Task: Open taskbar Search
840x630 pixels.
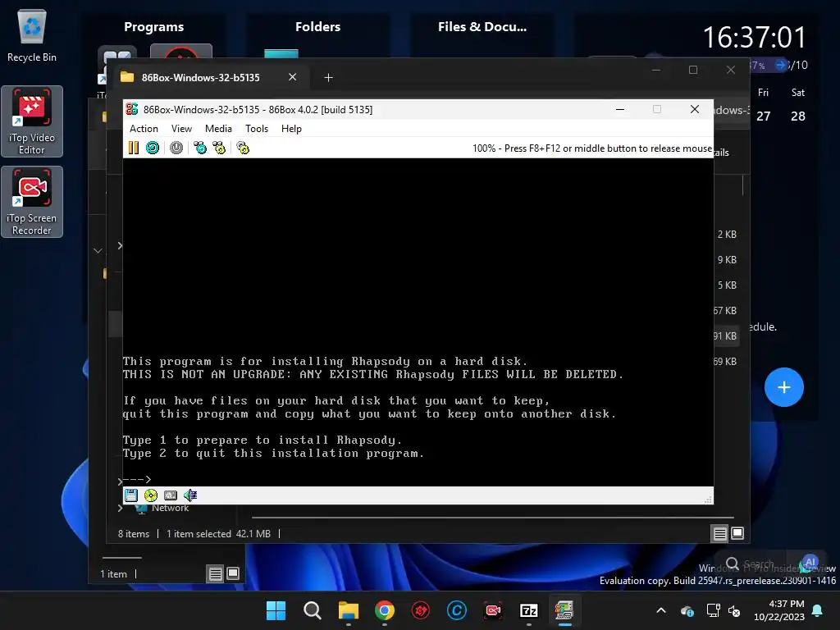Action: click(312, 610)
